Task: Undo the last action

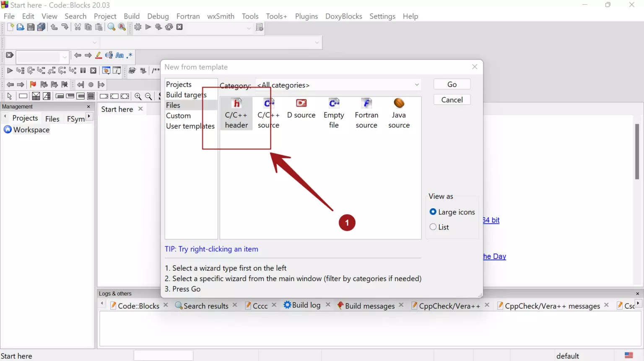Action: 54,27
